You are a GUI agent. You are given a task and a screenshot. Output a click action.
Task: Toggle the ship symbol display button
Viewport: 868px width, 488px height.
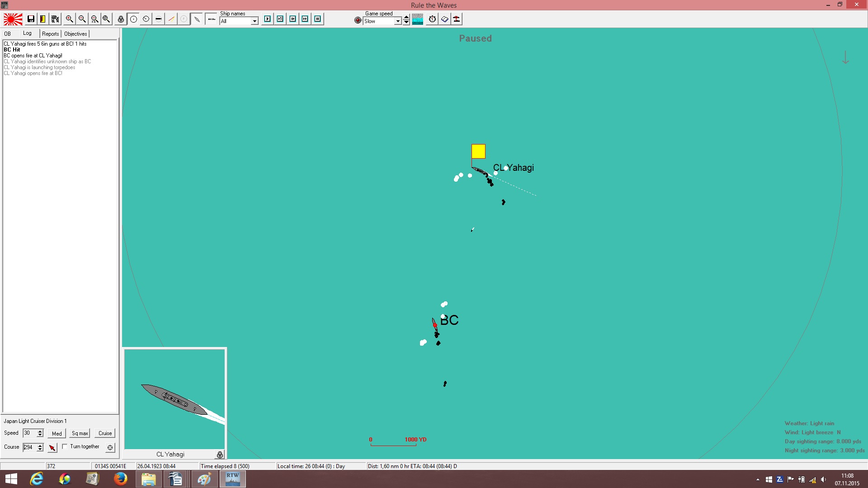pyautogui.click(x=159, y=19)
